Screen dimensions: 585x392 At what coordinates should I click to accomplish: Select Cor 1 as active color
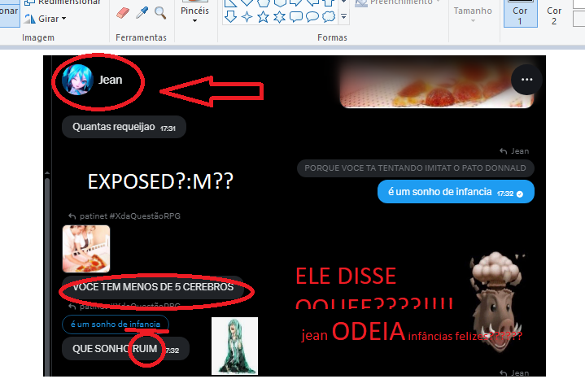[x=520, y=14]
